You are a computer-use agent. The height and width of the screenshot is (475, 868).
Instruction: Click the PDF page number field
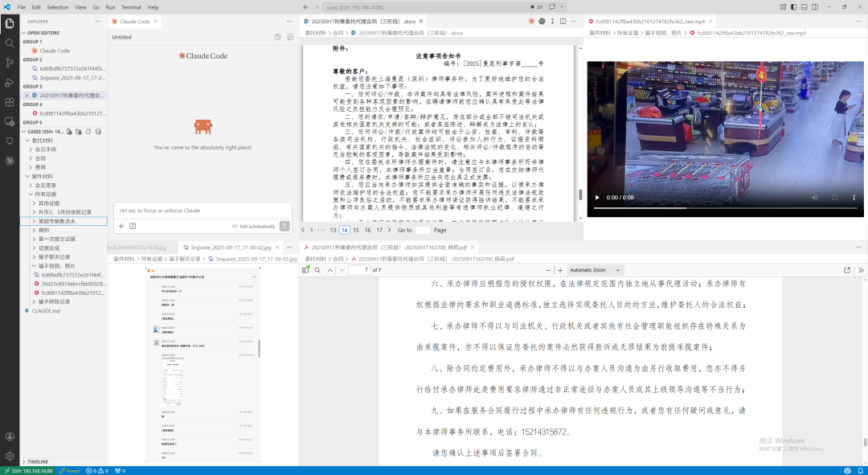coord(358,270)
